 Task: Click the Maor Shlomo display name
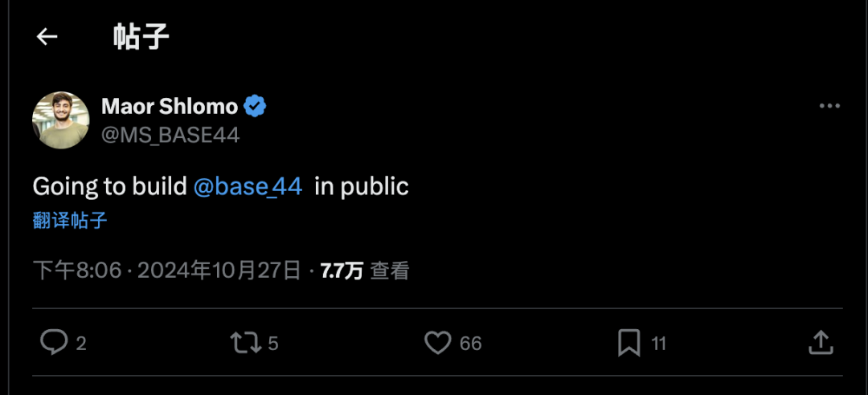pyautogui.click(x=170, y=106)
